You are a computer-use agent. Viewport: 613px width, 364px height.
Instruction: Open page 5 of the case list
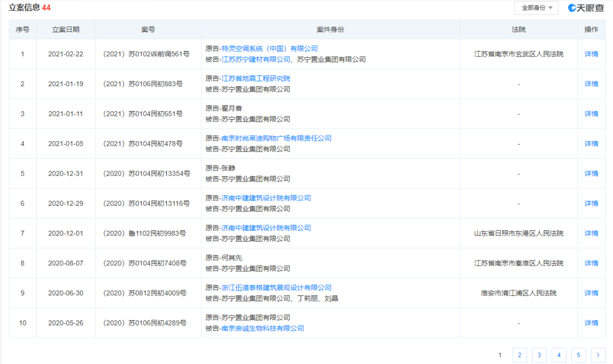(578, 355)
